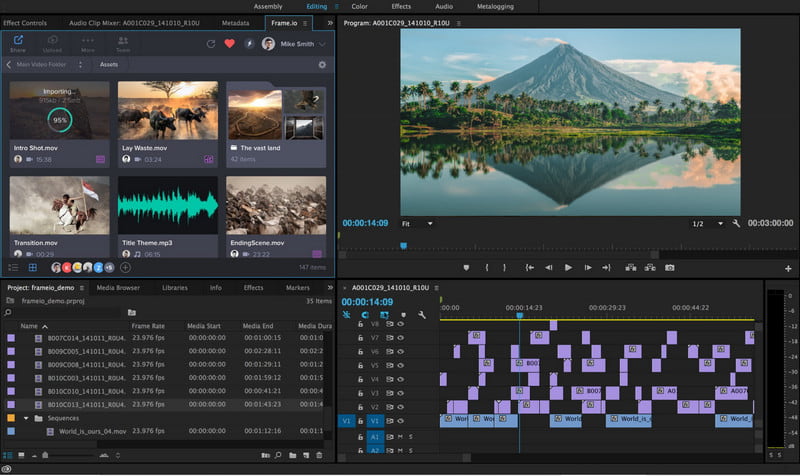Toggle linked selection in timeline
Viewport: 800px width, 476px height.
tap(384, 315)
